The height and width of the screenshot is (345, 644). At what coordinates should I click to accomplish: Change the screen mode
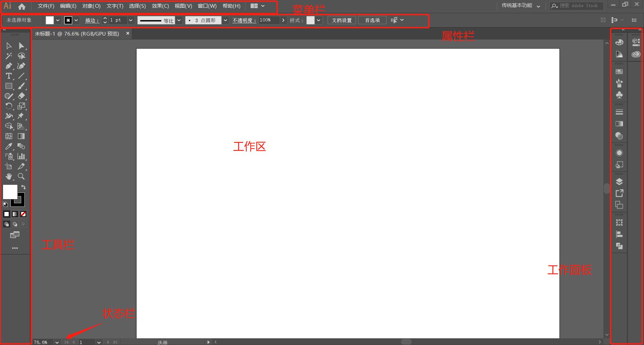(x=15, y=235)
